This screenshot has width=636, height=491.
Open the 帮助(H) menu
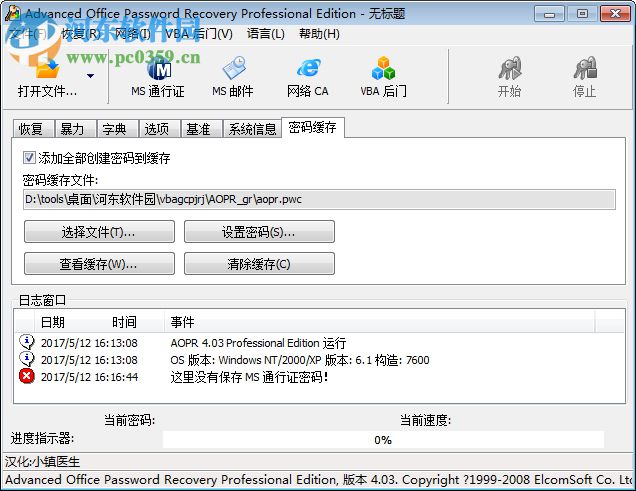pyautogui.click(x=319, y=33)
